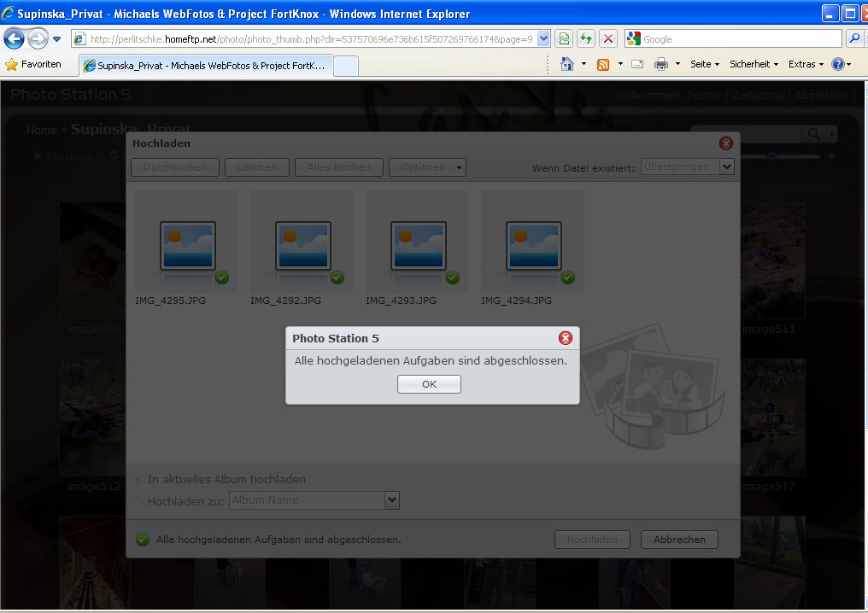Click the RSS feeds icon
The height and width of the screenshot is (613, 868).
click(603, 64)
